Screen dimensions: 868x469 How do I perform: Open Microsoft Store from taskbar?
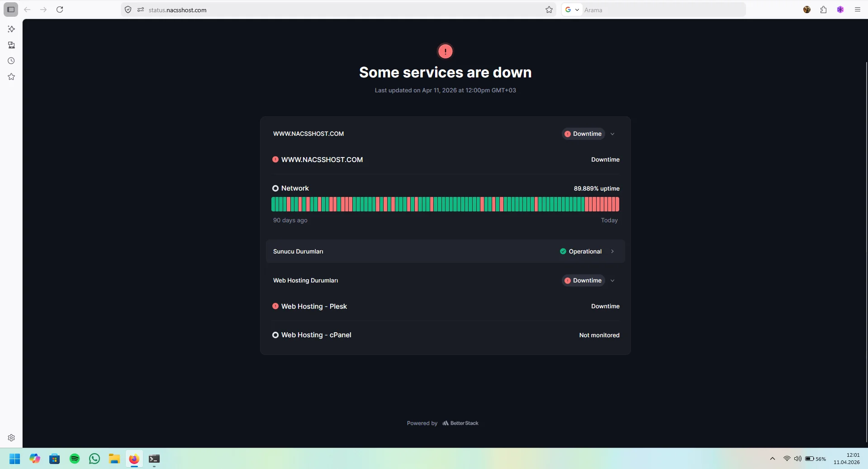tap(55, 459)
